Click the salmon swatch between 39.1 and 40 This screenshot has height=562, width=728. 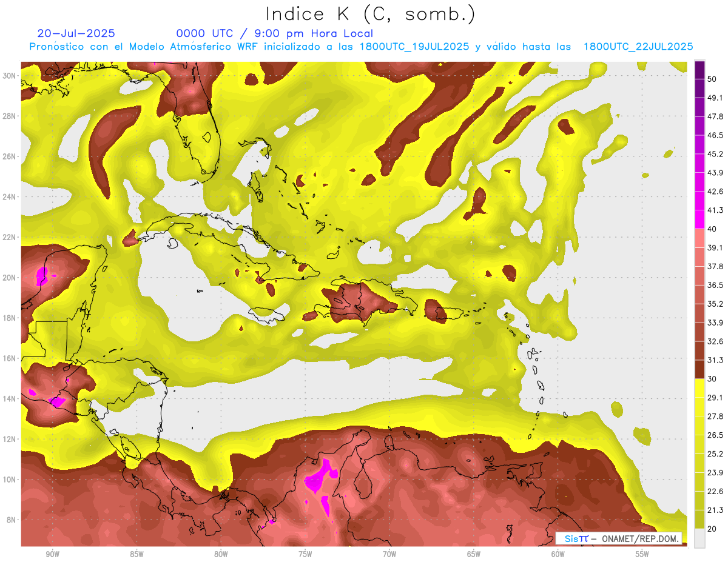(699, 238)
